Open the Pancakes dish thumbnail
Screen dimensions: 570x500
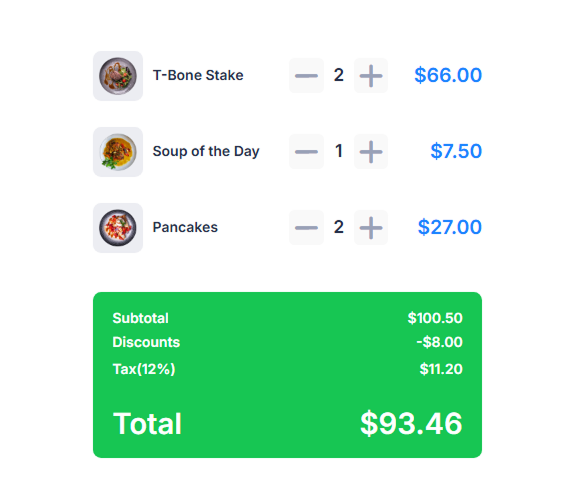(118, 228)
